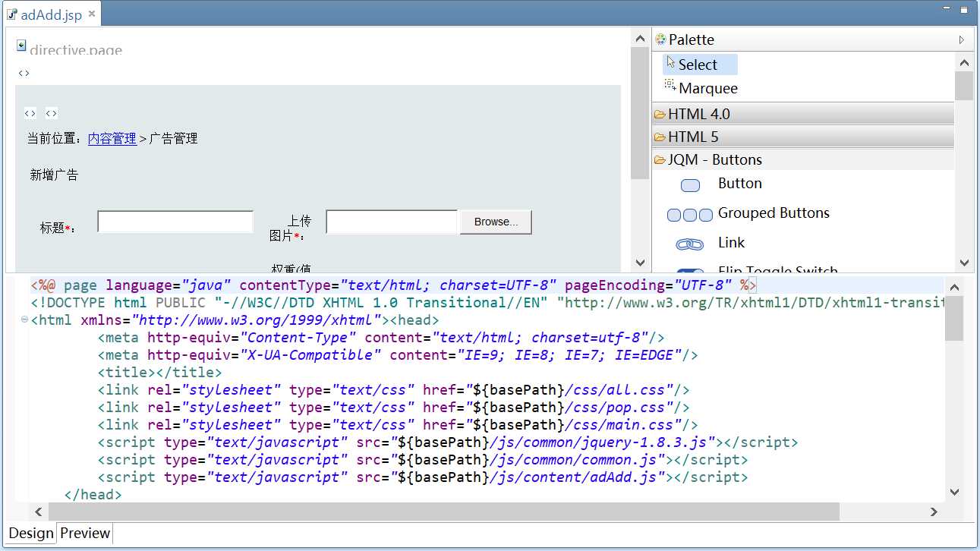980x551 pixels.
Task: Click the first <> marker above 当前位置
Action: pyautogui.click(x=30, y=113)
